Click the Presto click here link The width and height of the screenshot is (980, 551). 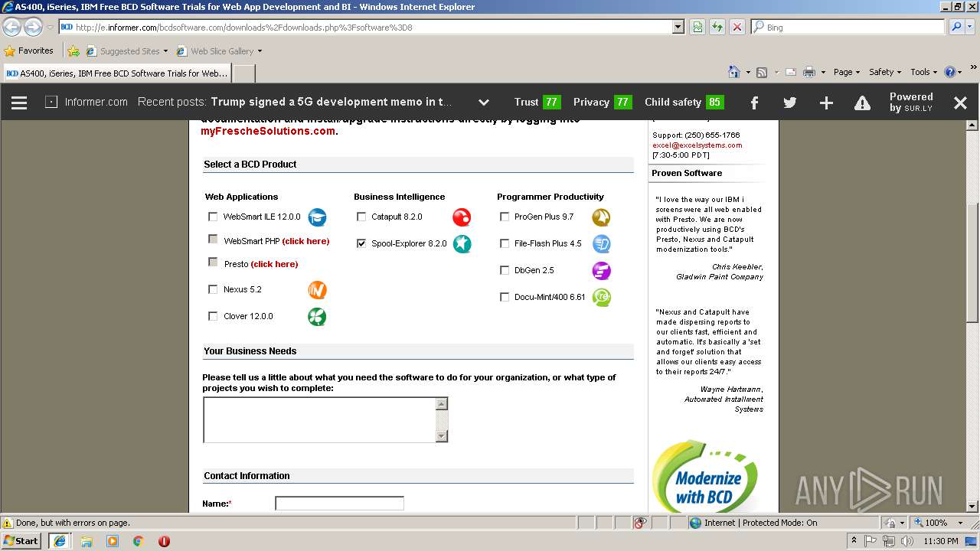click(x=274, y=264)
